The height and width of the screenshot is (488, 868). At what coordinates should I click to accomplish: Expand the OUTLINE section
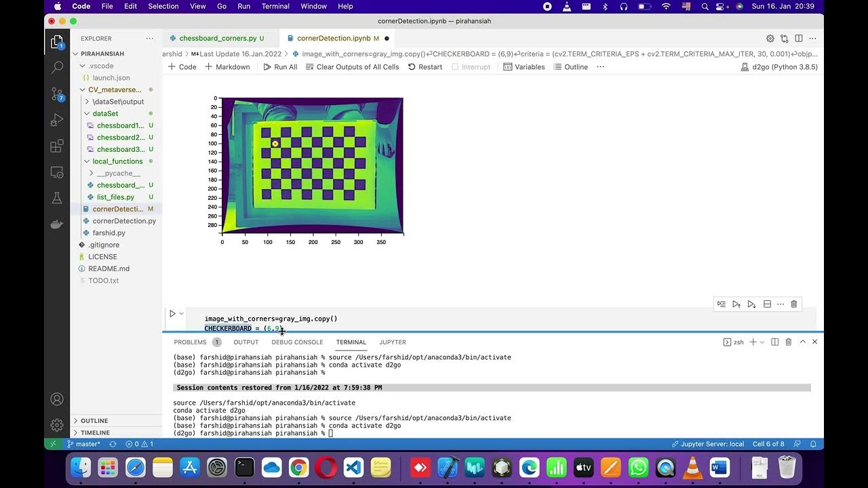pyautogui.click(x=94, y=421)
